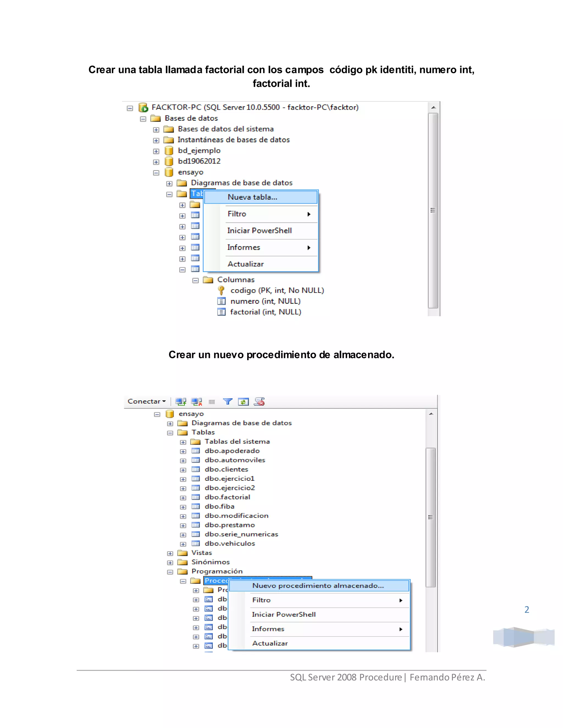Click the numero (int, NULL) column item
563x728 pixels.
[x=265, y=301]
